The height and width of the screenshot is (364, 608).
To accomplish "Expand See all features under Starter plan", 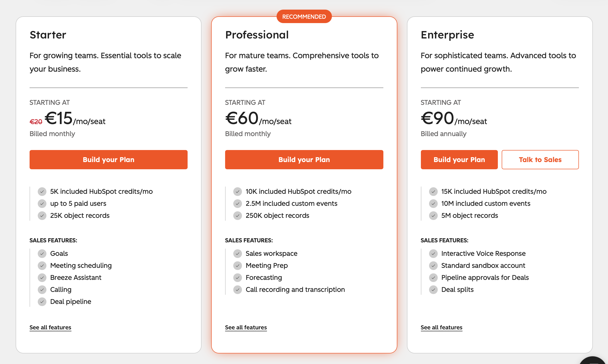I will (x=50, y=327).
